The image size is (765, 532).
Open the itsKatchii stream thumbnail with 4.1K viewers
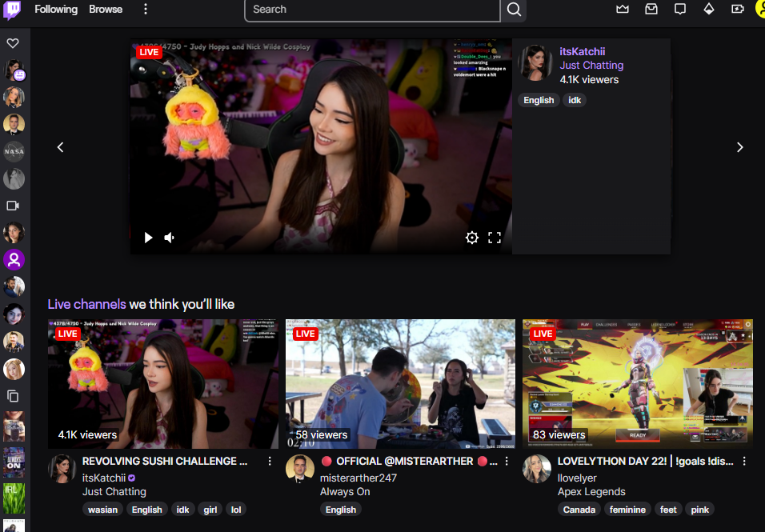[163, 384]
